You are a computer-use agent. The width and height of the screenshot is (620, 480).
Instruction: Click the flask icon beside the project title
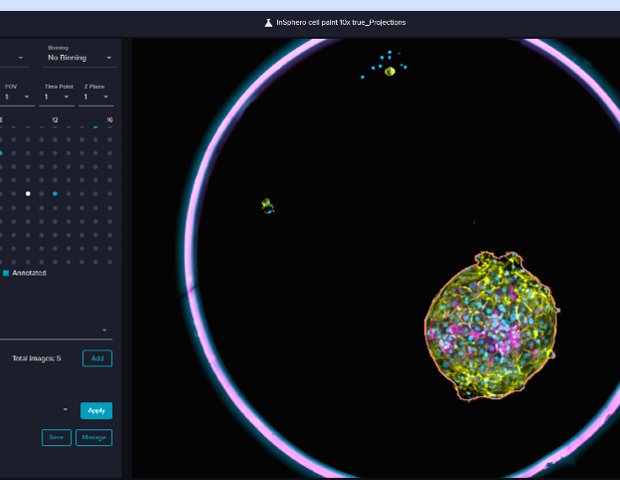(x=268, y=23)
